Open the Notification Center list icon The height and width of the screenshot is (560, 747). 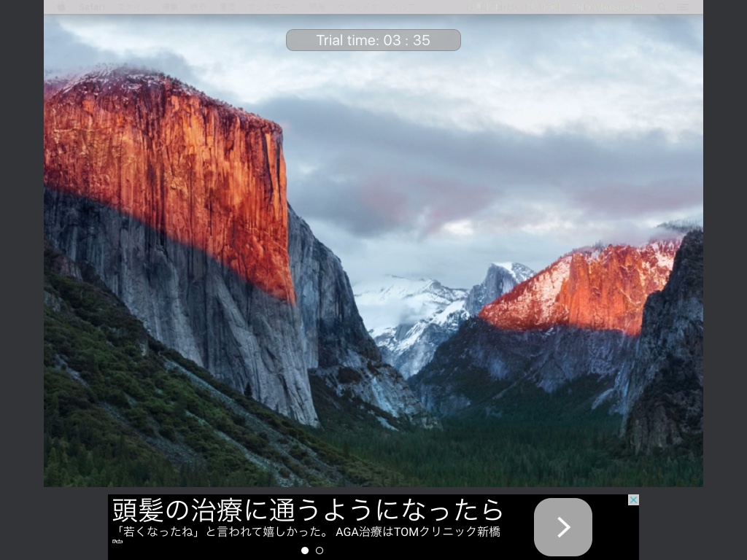[683, 7]
